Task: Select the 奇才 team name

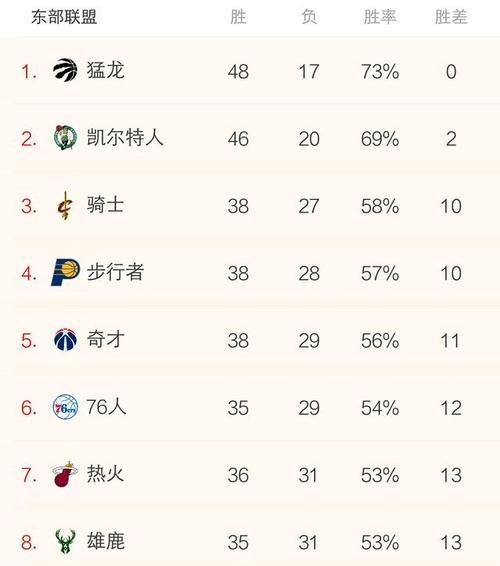Action: click(105, 339)
